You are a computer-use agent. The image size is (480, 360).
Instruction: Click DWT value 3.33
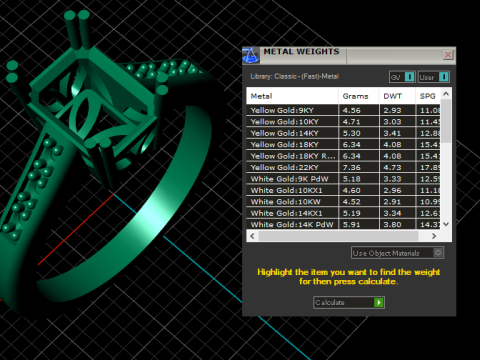(392, 179)
